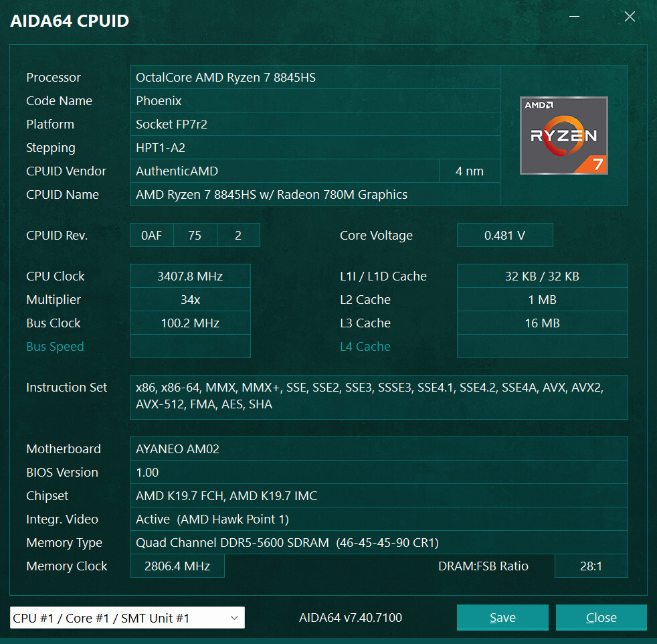Open the CPU core selection dropdown
Screen dimensions: 657x644
tap(127, 618)
